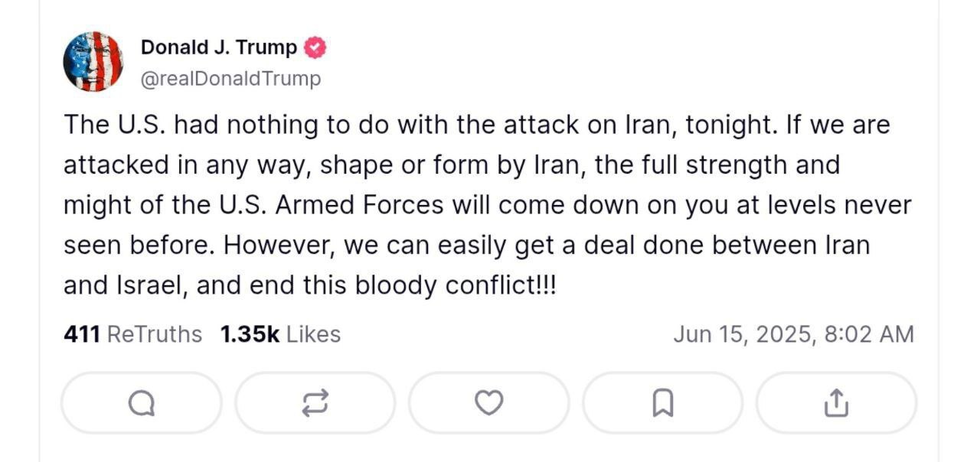
Task: Click the 'seen before' text in post
Action: point(136,246)
